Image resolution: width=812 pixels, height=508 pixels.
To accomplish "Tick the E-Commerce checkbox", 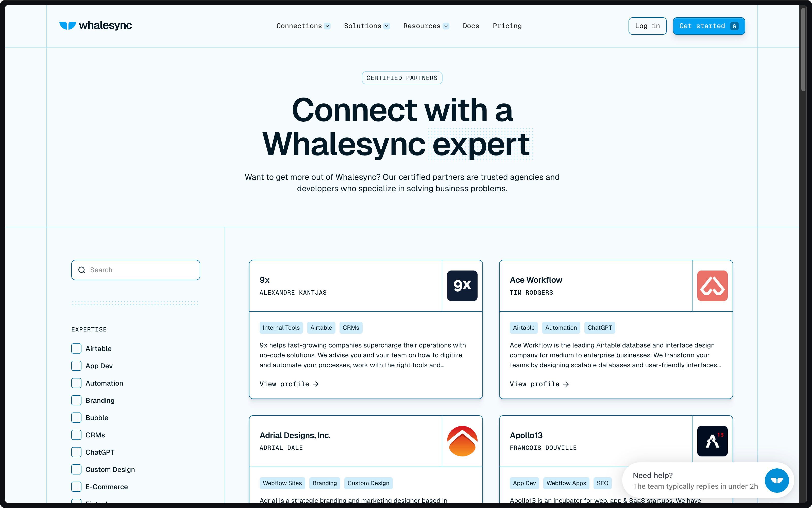I will 76,487.
